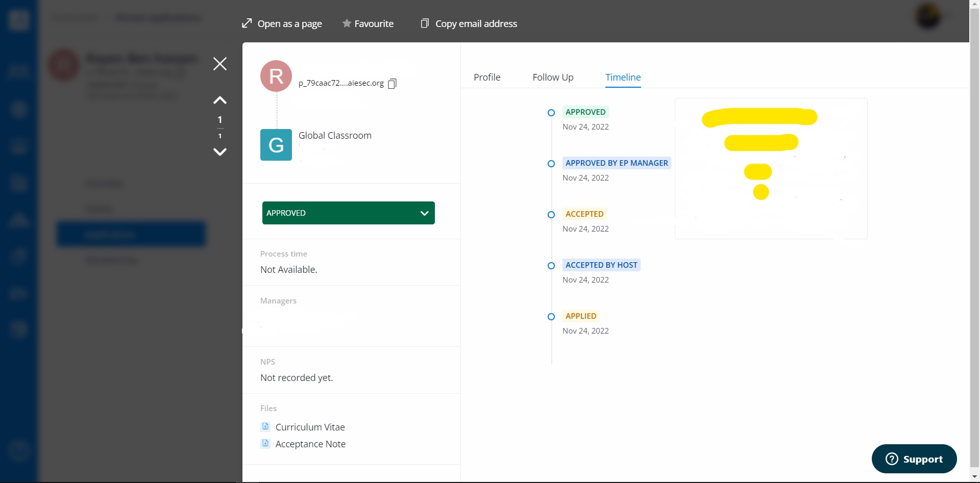Click the Curriculum Vitae document icon
Image resolution: width=980 pixels, height=483 pixels.
click(265, 426)
